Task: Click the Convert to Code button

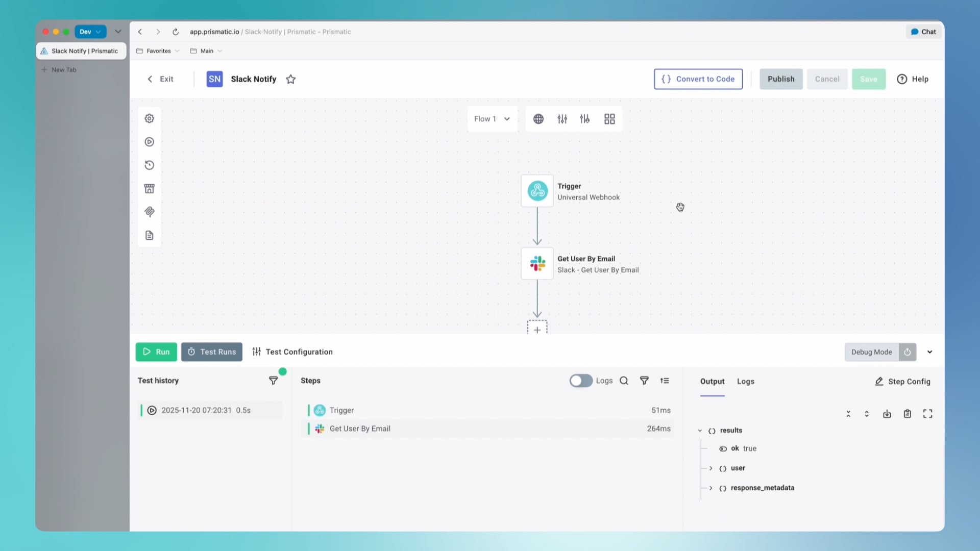Action: click(698, 79)
